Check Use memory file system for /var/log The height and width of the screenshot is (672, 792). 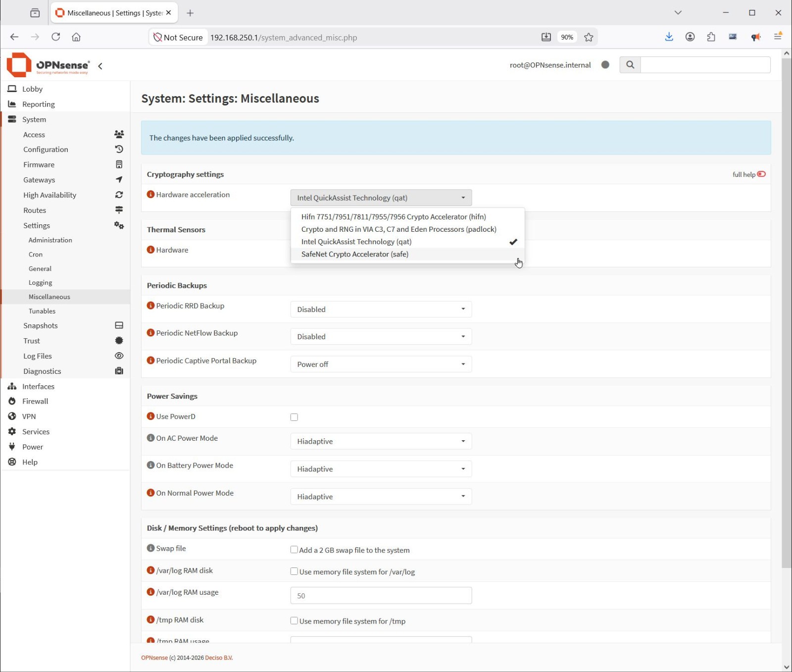[x=294, y=571]
